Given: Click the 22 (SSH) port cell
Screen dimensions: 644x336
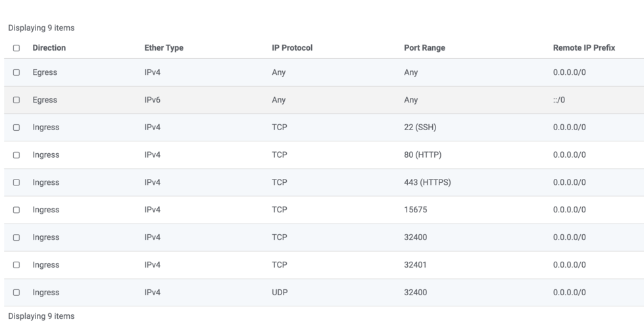Looking at the screenshot, I should tap(420, 128).
